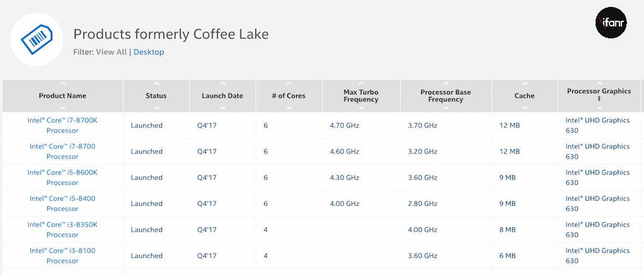Screen dimensions: 644x275
Task: Sort descending by Processor Graphics arrow
Action: (x=599, y=108)
